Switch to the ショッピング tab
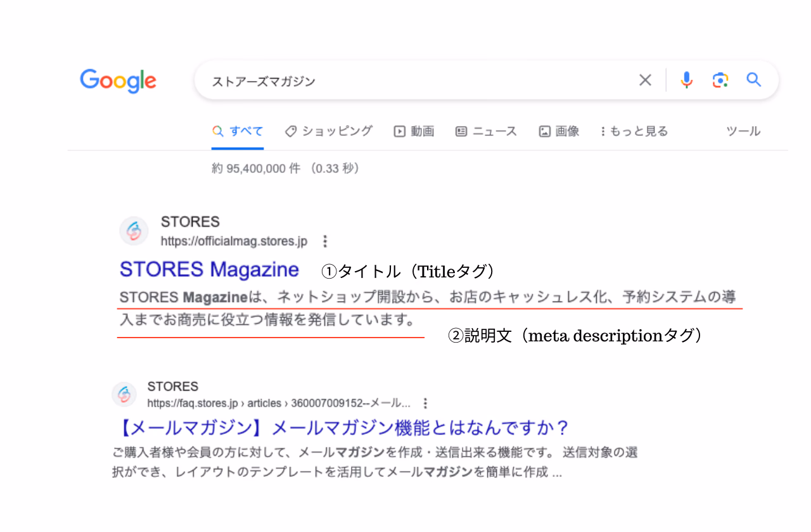The width and height of the screenshot is (811, 532). 328,132
